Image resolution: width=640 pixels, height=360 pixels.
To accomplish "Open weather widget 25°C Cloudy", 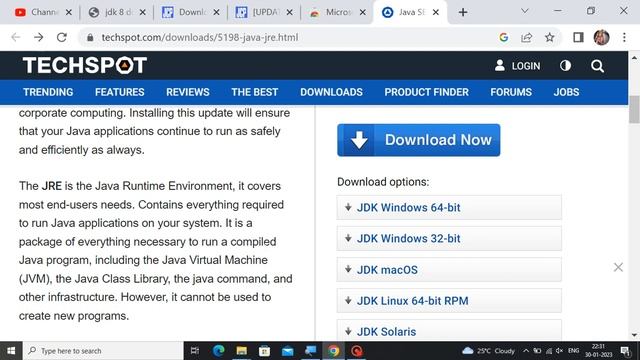I will [488, 351].
